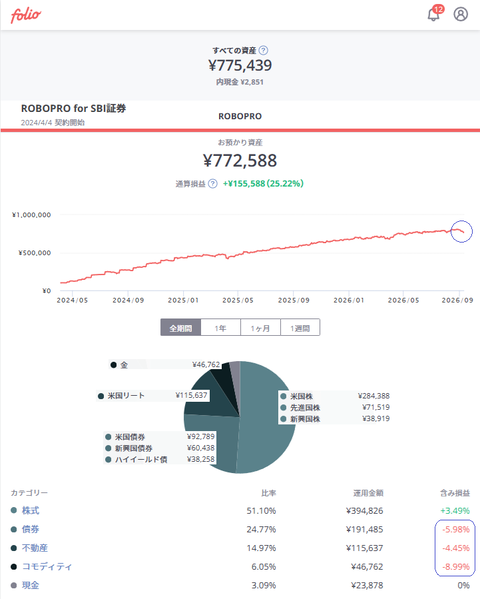Open the 債券 category link
Screen dimensions: 480x599
31,529
